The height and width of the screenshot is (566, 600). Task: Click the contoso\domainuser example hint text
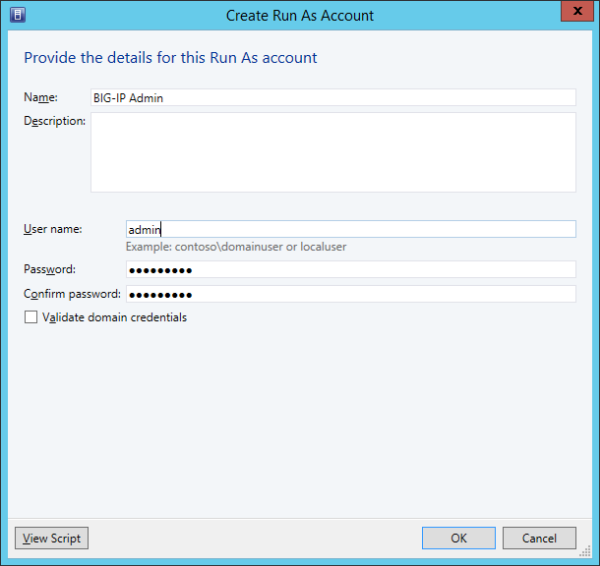coord(236,246)
